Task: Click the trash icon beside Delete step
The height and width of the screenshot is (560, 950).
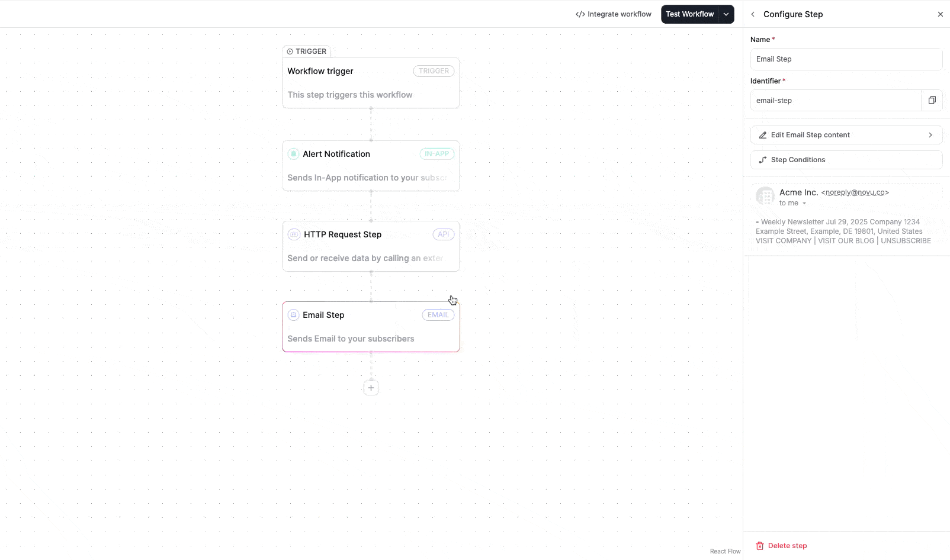Action: tap(759, 545)
